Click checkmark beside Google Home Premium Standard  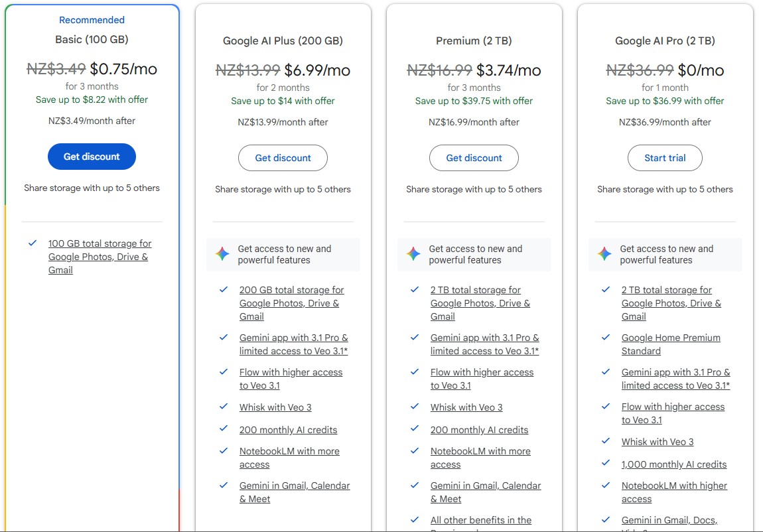click(606, 338)
